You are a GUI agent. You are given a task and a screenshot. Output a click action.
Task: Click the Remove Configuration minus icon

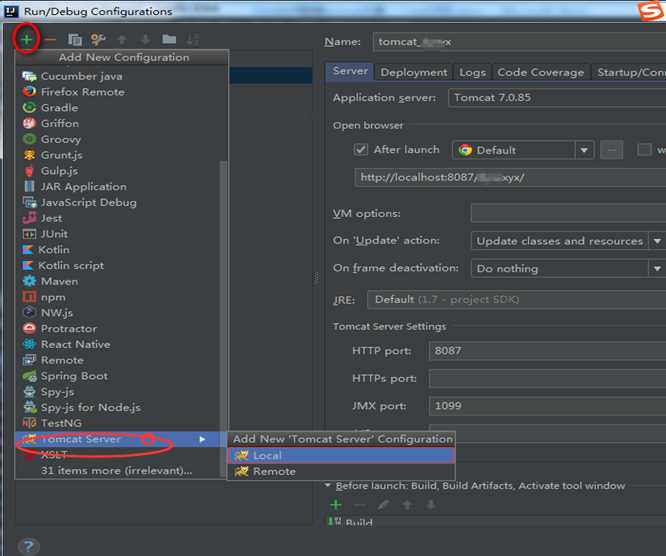coord(50,40)
